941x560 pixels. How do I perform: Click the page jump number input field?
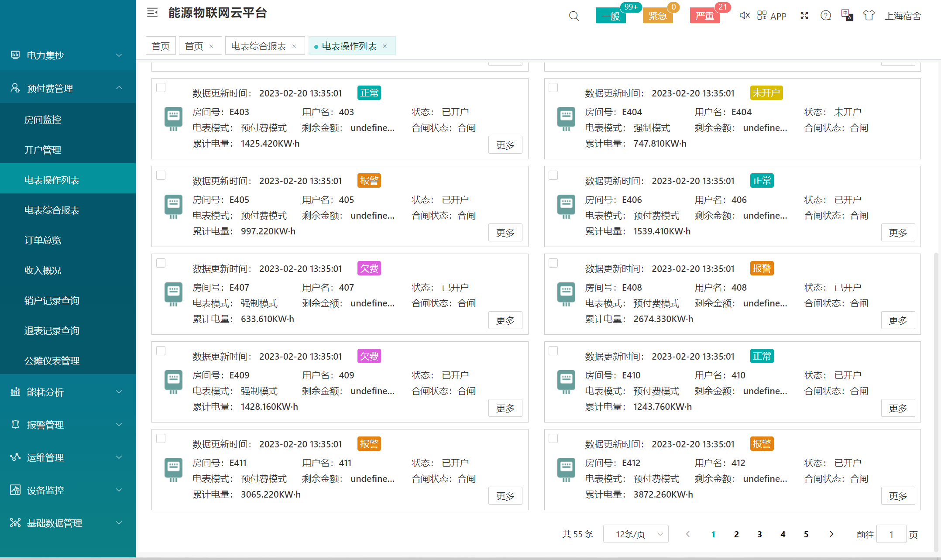coord(891,534)
